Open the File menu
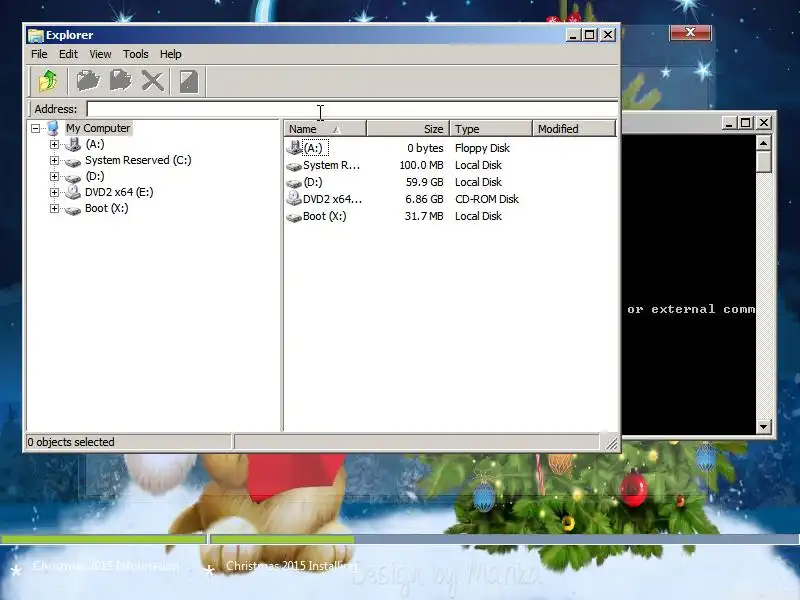This screenshot has width=800, height=600. (39, 54)
